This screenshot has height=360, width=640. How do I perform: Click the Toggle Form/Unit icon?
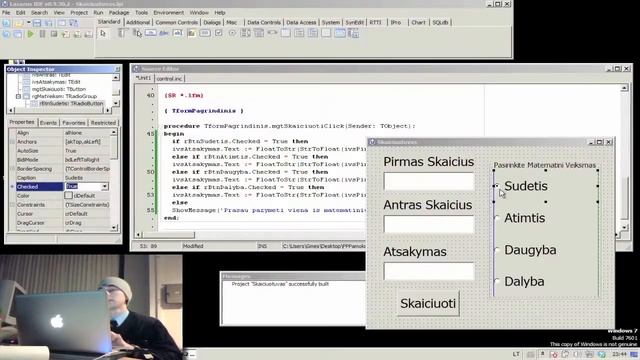(73, 23)
